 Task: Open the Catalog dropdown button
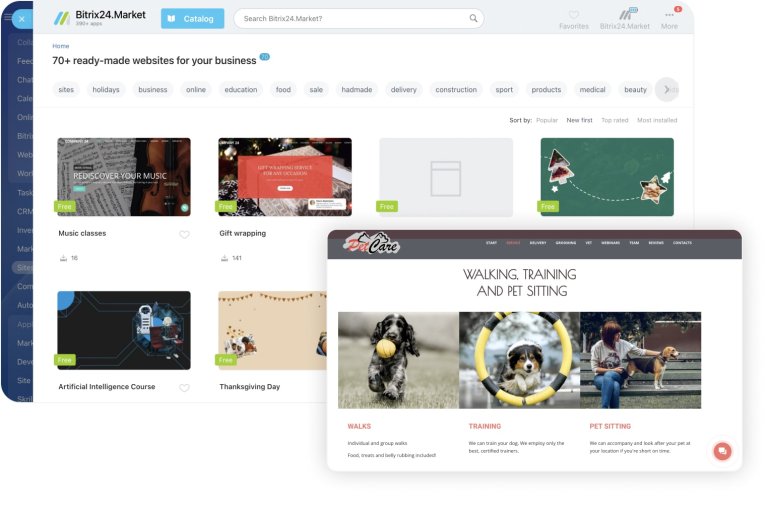pyautogui.click(x=192, y=18)
